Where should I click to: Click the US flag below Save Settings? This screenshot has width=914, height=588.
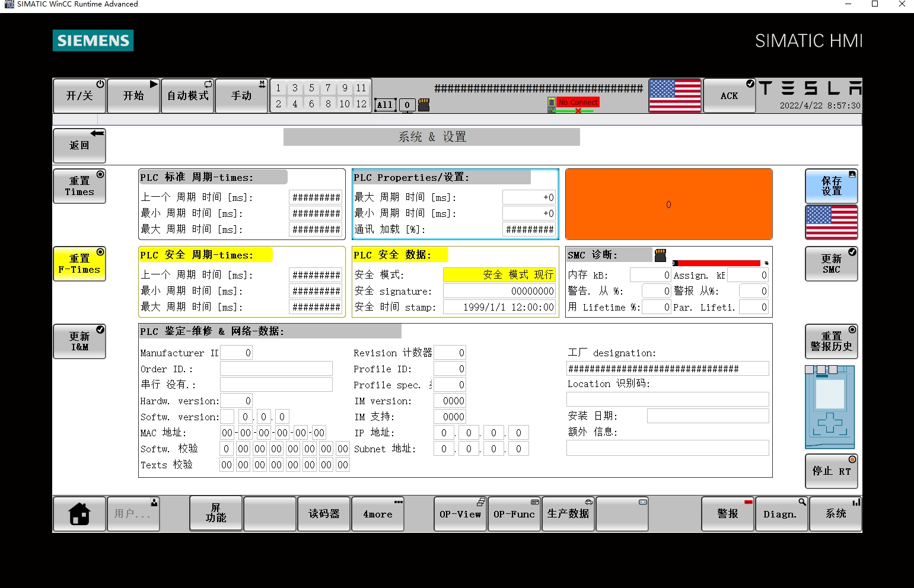click(x=831, y=222)
